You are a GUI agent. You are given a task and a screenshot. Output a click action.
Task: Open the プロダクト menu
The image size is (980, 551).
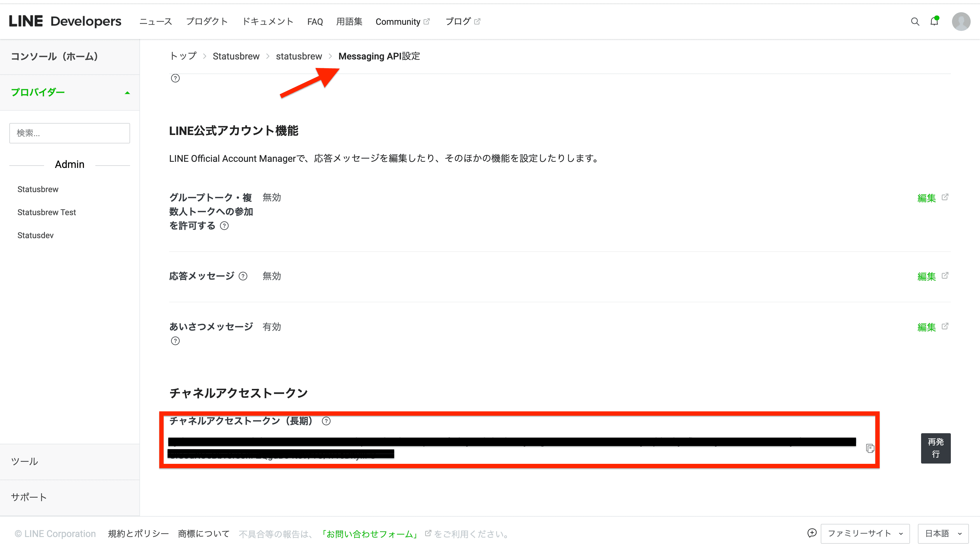tap(207, 22)
